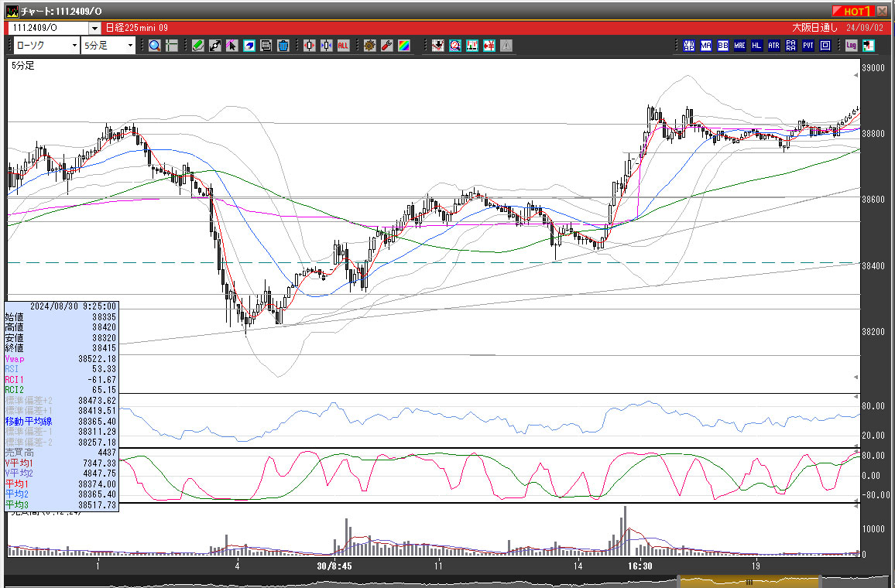895x588 pixels.
Task: Click the 38400 price axis label
Action: pos(873,266)
